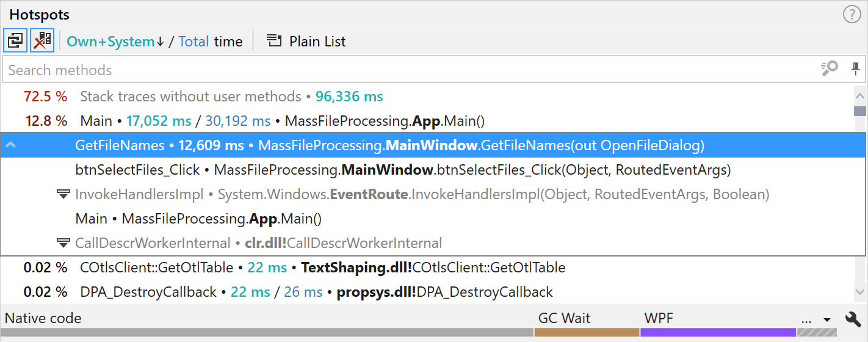Click the Plain List icon
This screenshot has width=868, height=342.
[274, 42]
